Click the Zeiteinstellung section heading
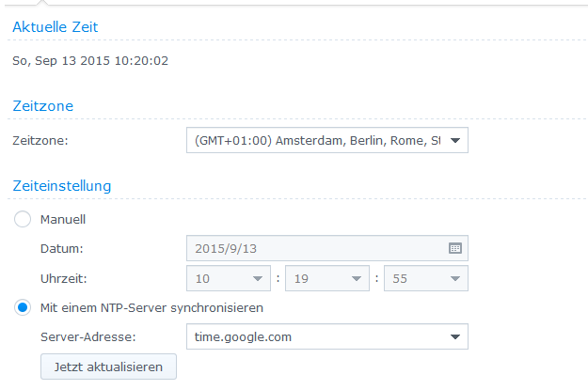This screenshot has width=588, height=390. pyautogui.click(x=62, y=185)
